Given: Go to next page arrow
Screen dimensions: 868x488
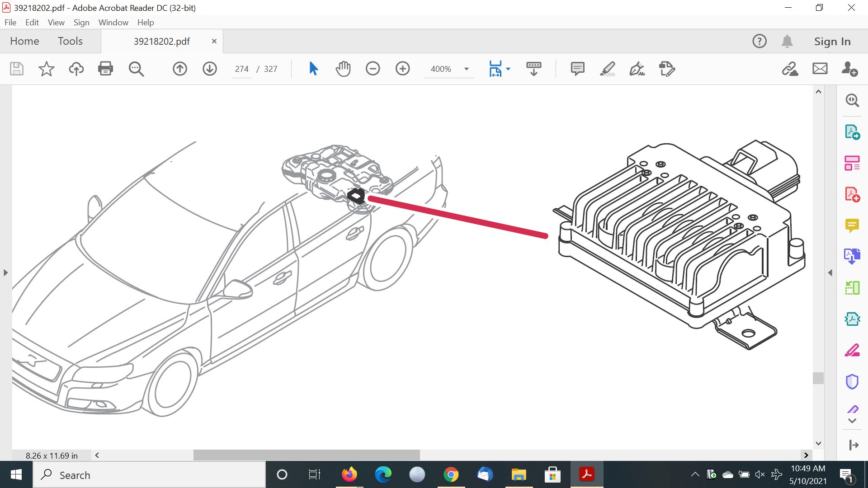Looking at the screenshot, I should (x=210, y=69).
